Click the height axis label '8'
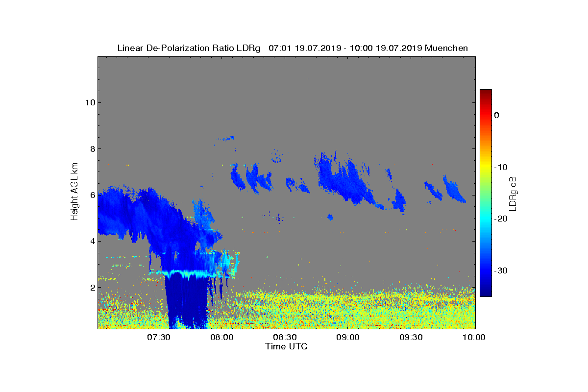The height and width of the screenshot is (392, 588). pyautogui.click(x=92, y=149)
